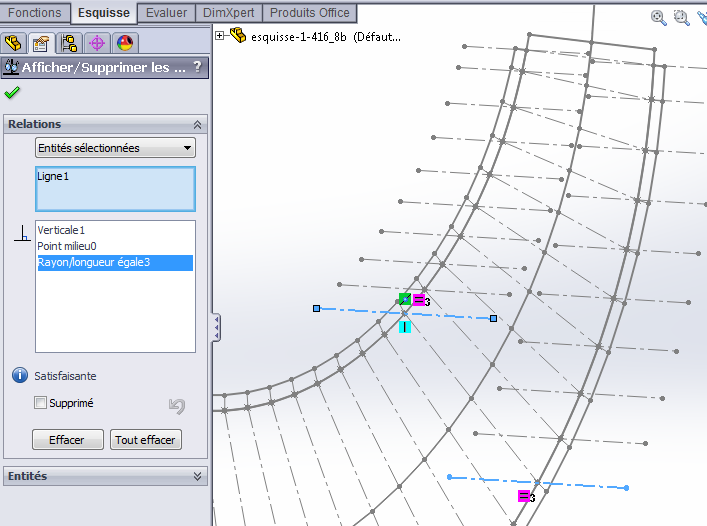Expand the Entités section
This screenshot has height=526, width=707.
(197, 476)
